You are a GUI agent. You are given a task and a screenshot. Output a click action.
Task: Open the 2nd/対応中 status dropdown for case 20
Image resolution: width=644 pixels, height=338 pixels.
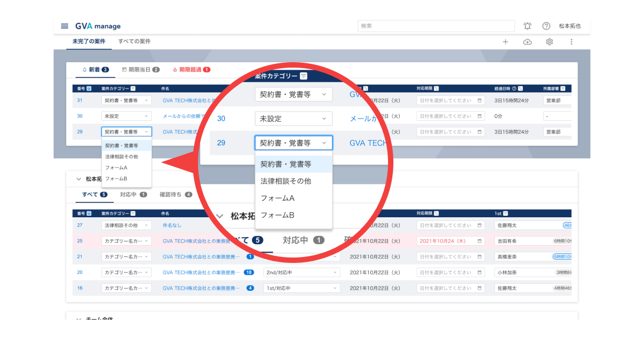pos(302,272)
